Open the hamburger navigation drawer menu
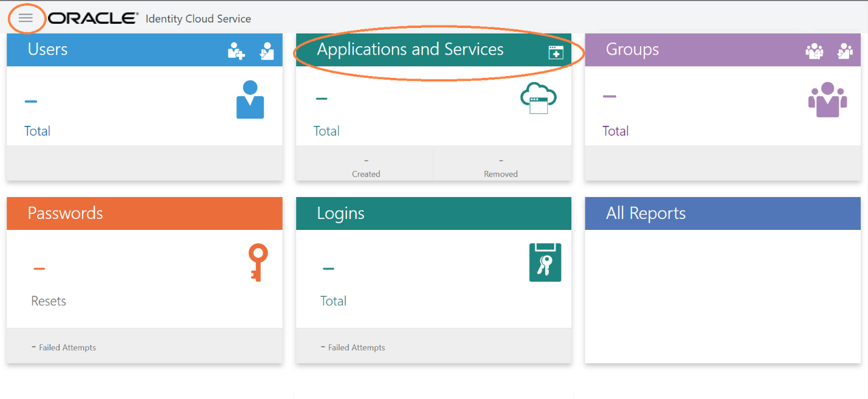The image size is (868, 399). (26, 18)
